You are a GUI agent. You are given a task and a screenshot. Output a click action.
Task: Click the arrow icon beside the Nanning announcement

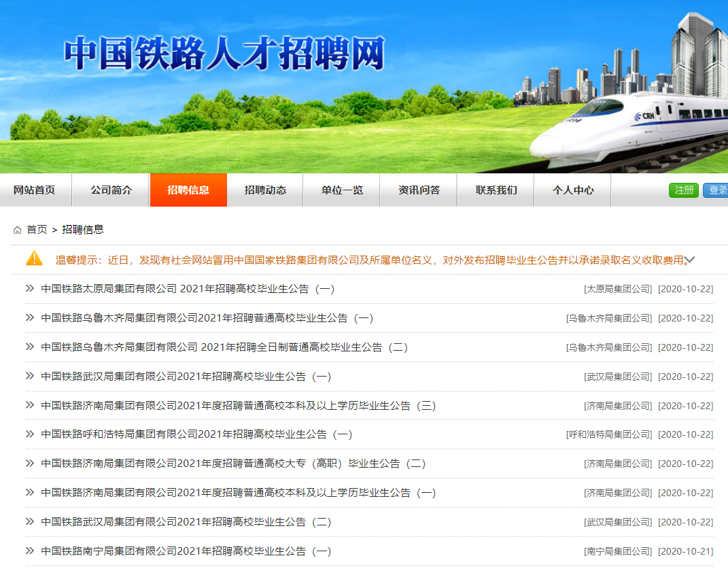coord(30,551)
